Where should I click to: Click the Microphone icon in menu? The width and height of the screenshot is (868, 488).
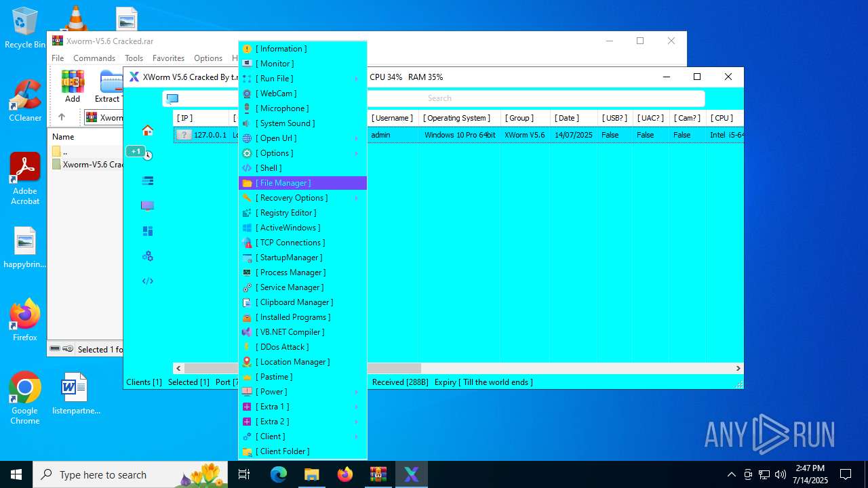point(248,108)
